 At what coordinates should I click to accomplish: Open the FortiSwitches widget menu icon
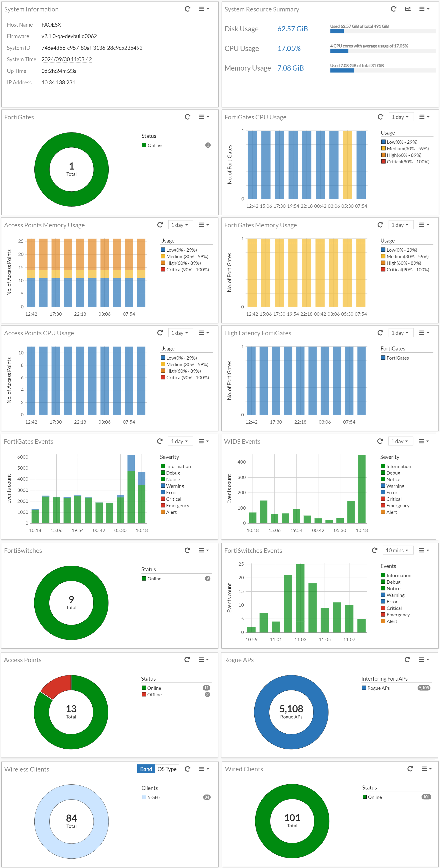coord(204,550)
